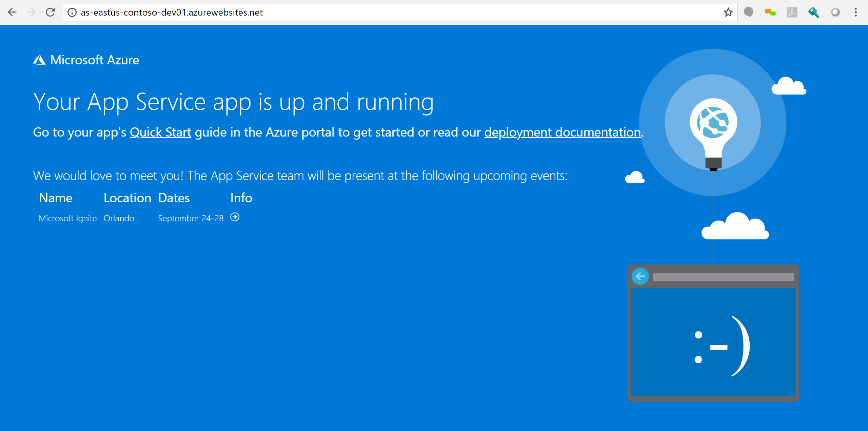
Task: Reload the page with the refresh icon
Action: tap(50, 13)
